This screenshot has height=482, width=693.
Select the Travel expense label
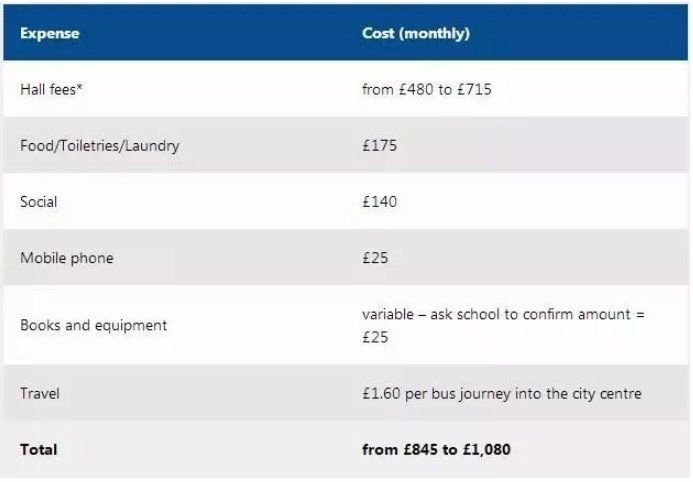[40, 394]
